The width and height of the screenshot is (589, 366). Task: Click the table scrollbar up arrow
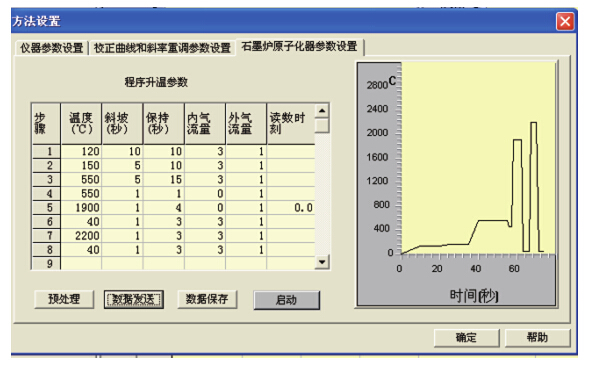(x=322, y=111)
